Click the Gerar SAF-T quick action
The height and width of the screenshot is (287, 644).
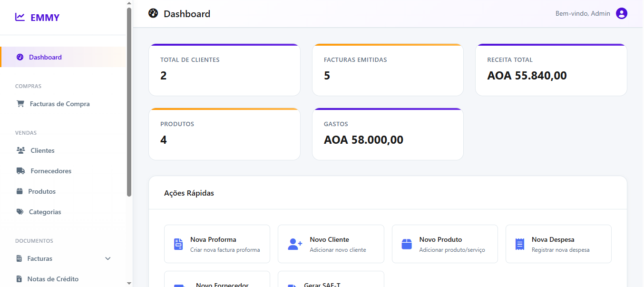(331, 281)
